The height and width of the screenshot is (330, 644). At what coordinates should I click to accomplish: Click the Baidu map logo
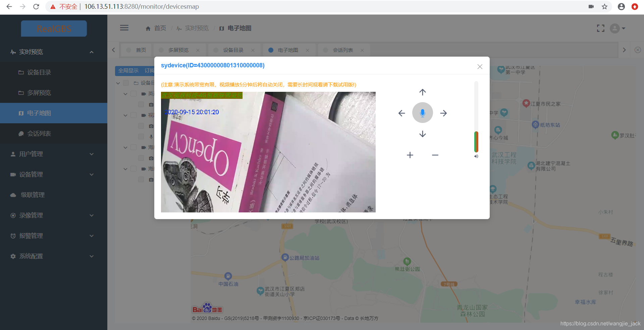207,308
